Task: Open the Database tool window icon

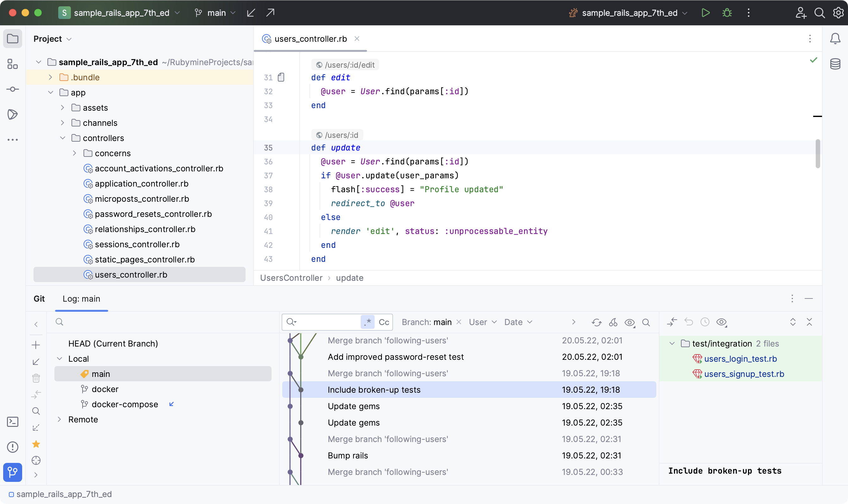Action: 835,64
